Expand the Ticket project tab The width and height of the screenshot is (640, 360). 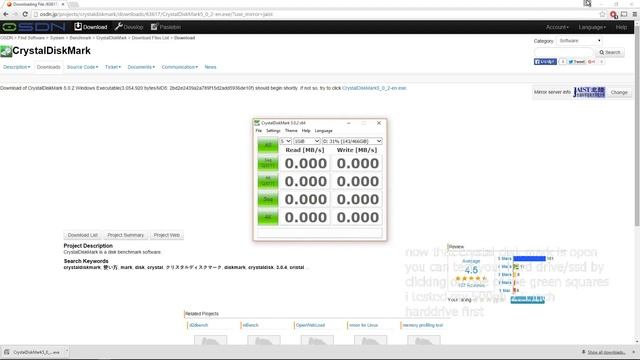tap(113, 67)
